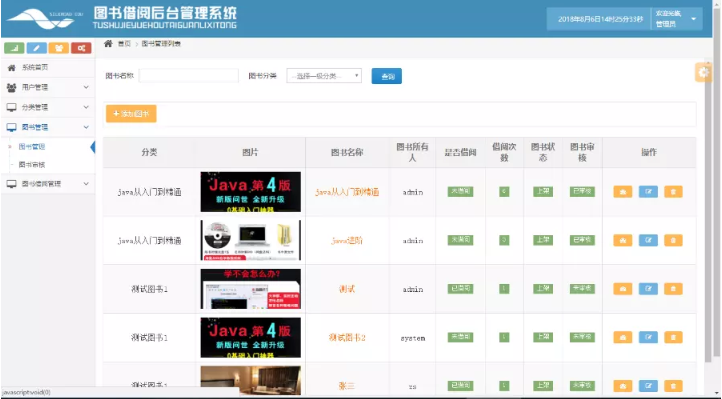Click the green chart shortcut icon

[x=14, y=48]
